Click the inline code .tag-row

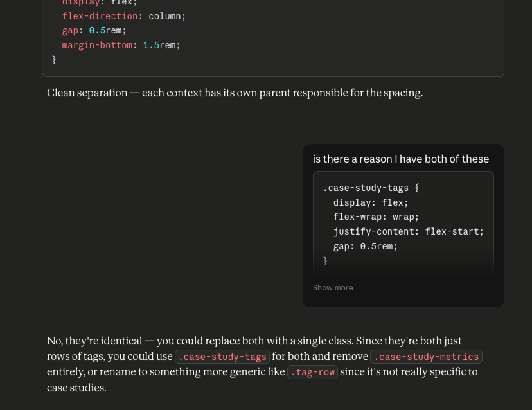pyautogui.click(x=312, y=372)
